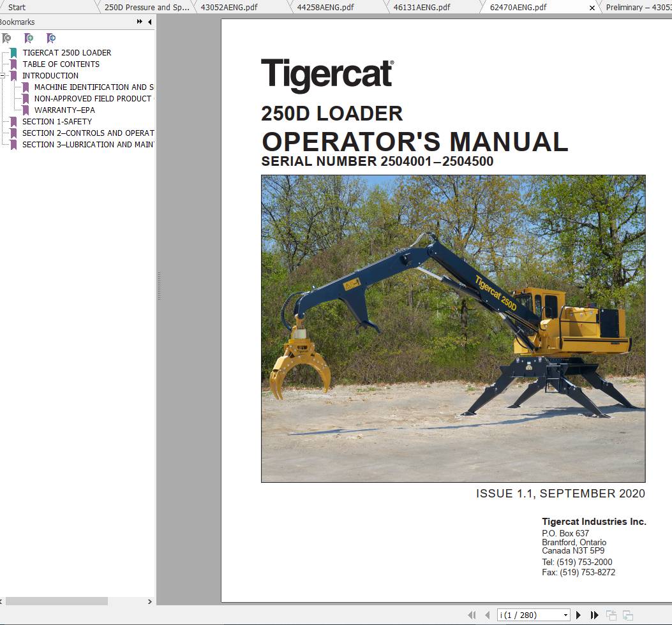Viewport: 672px width, 625px height.
Task: Delete the selected bookmark
Action: tap(6, 38)
